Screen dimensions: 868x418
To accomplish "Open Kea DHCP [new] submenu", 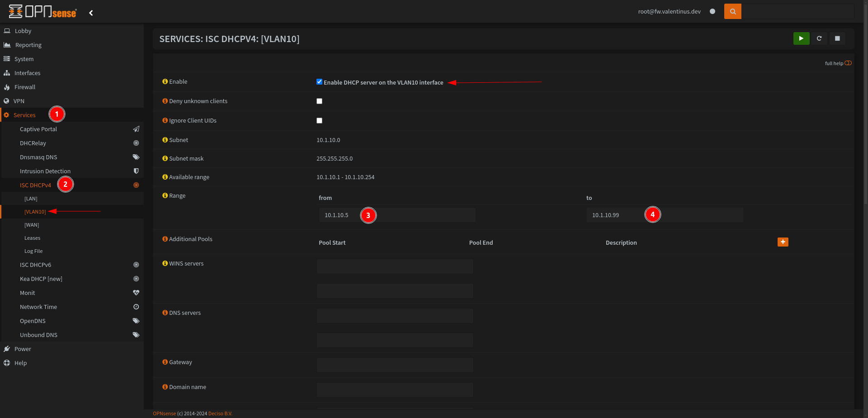I will click(x=73, y=279).
